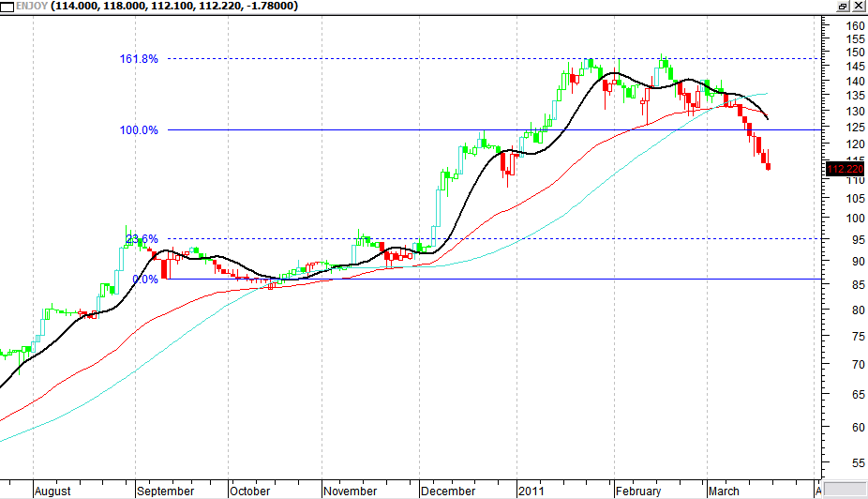The image size is (868, 499).
Task: Click the August label on date axis
Action: coord(52,491)
